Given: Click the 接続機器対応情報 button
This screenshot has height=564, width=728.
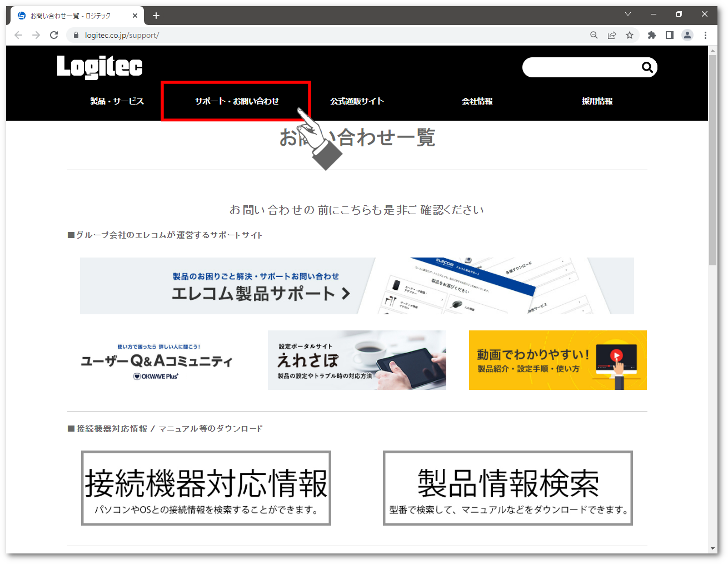Looking at the screenshot, I should [x=206, y=488].
